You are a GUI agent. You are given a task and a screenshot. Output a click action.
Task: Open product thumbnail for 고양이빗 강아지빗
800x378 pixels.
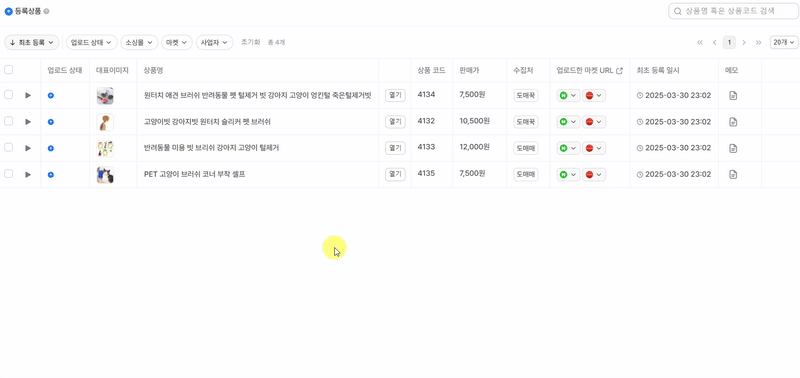(x=105, y=122)
